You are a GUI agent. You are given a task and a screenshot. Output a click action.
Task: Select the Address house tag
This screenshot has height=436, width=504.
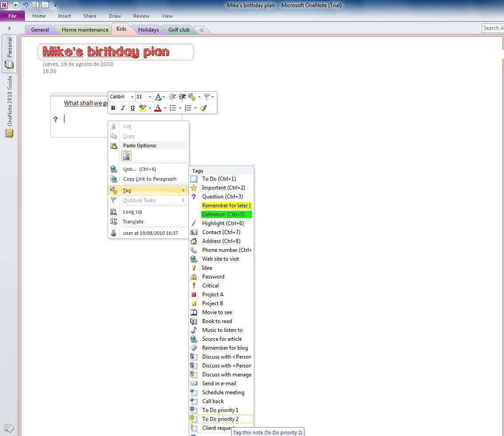[x=221, y=241]
